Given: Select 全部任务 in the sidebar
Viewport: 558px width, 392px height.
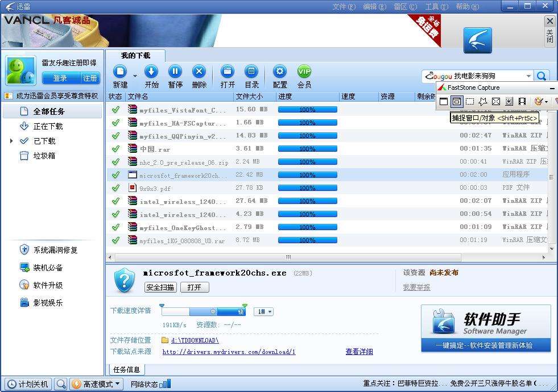Looking at the screenshot, I should click(x=52, y=111).
